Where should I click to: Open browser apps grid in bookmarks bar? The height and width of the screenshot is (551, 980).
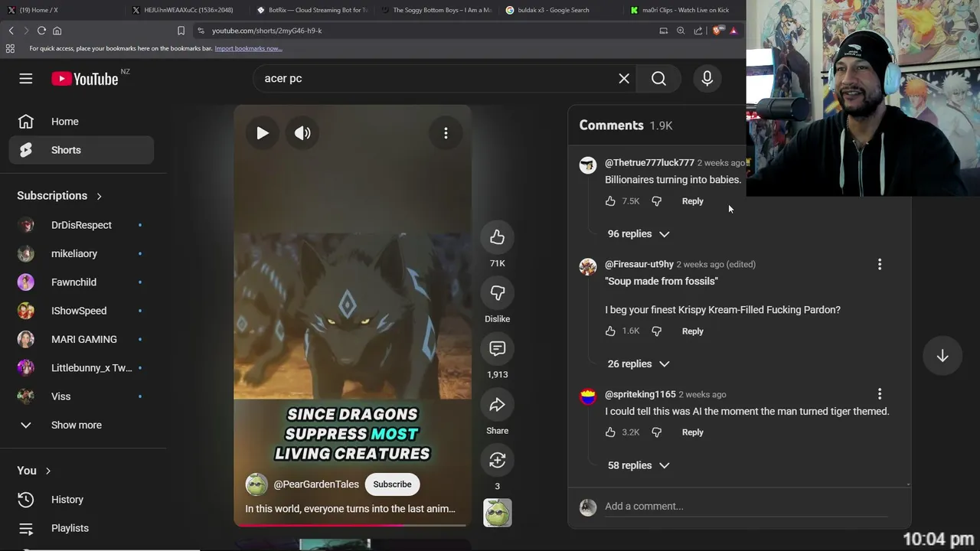pyautogui.click(x=10, y=48)
